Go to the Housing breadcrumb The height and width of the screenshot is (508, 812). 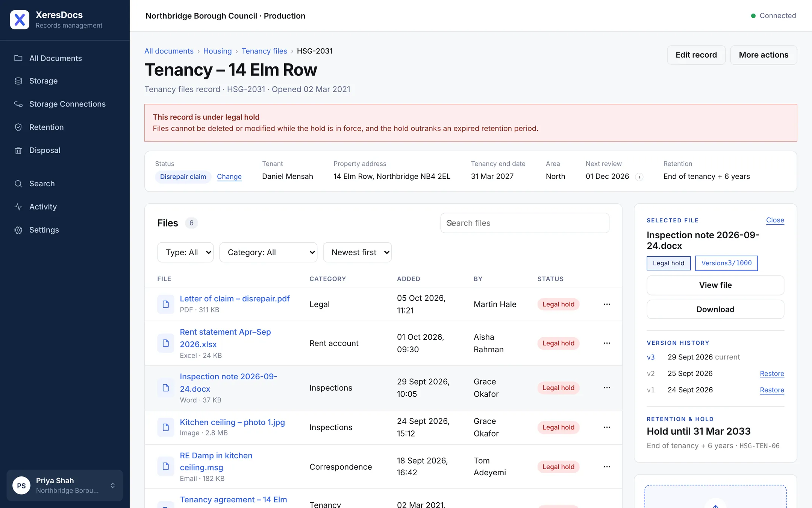point(217,51)
